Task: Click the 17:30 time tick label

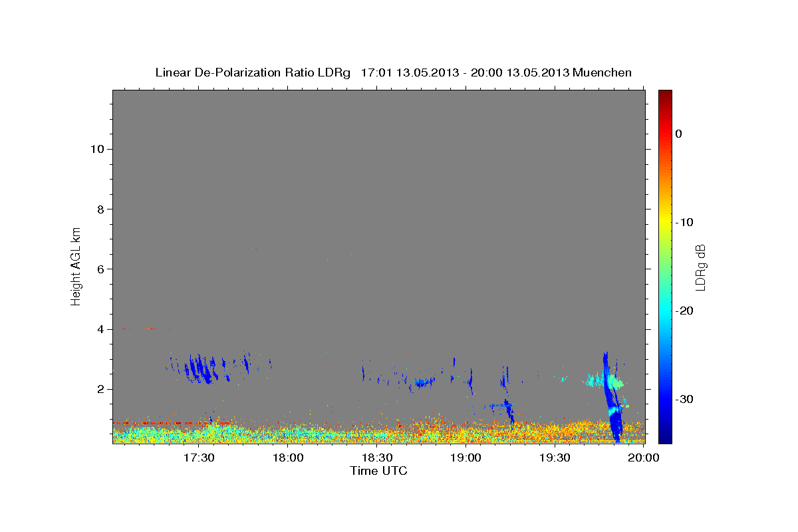Action: [199, 458]
